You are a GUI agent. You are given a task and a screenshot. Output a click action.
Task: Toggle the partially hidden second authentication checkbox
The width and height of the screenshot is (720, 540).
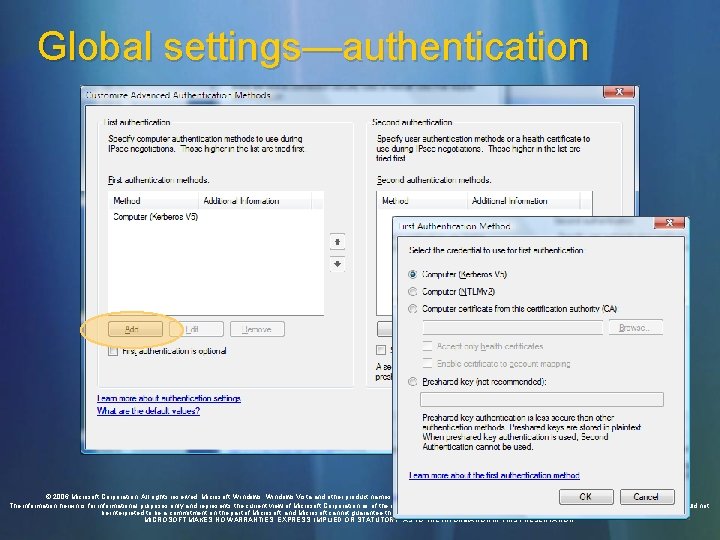(x=381, y=350)
